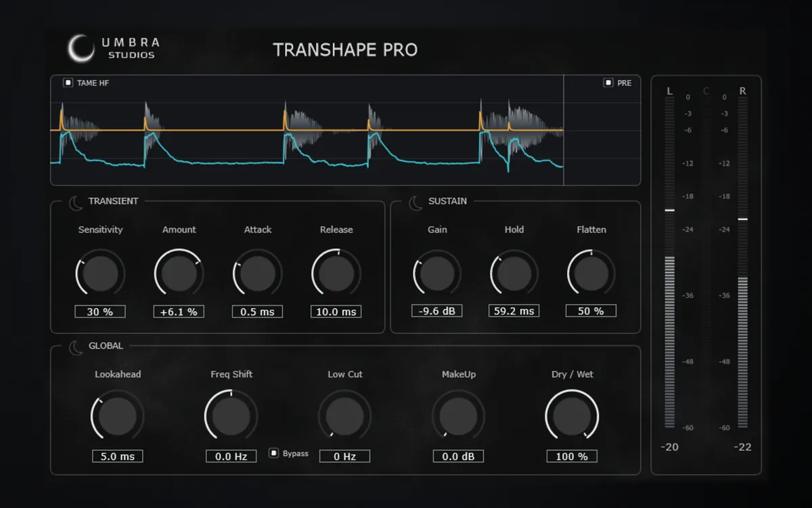Click the Umbra Studios crescent moon logo
This screenshot has height=508, width=812.
(x=81, y=48)
